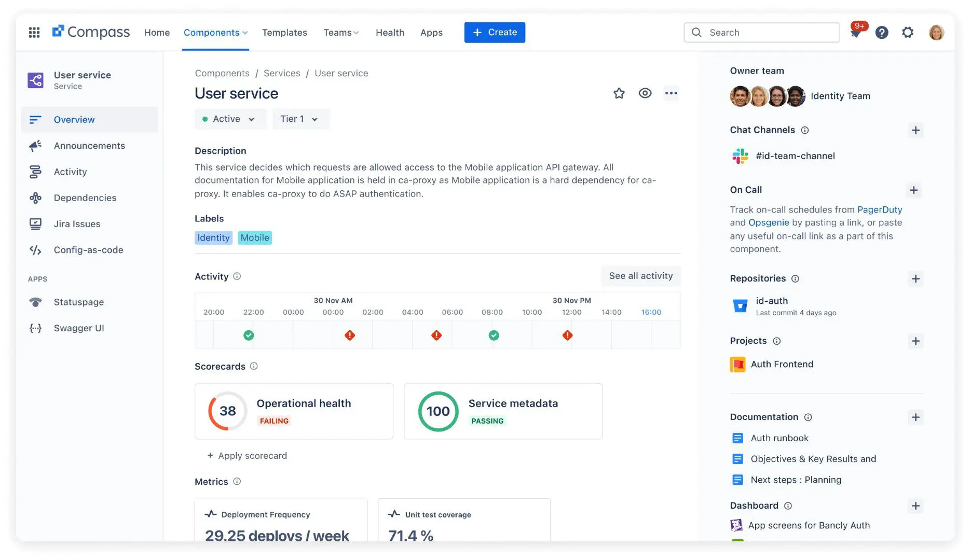
Task: Open the Auth Frontend project
Action: pos(772,364)
